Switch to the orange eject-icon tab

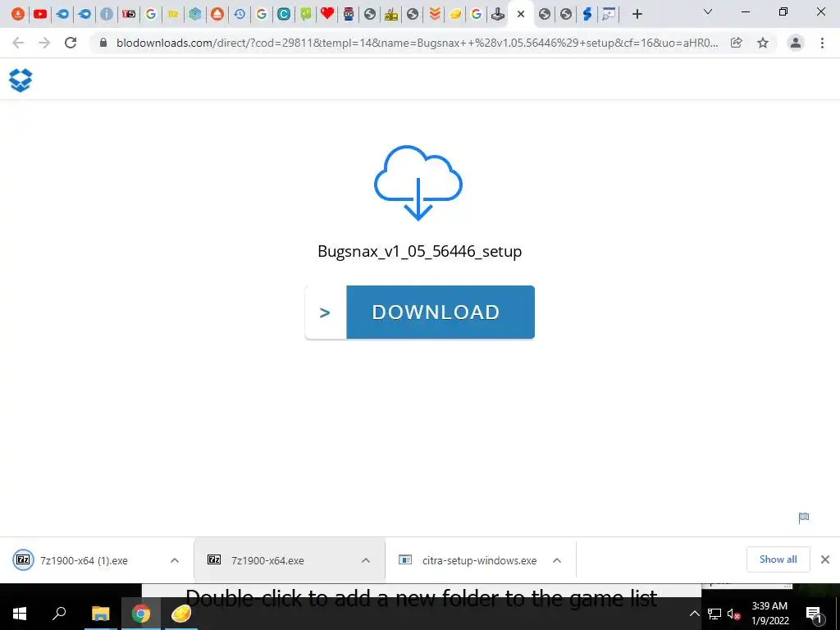click(x=217, y=14)
